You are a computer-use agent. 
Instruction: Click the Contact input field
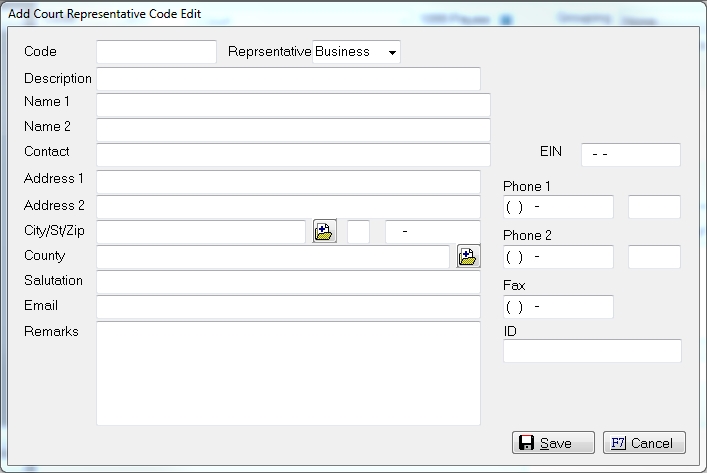coord(293,154)
